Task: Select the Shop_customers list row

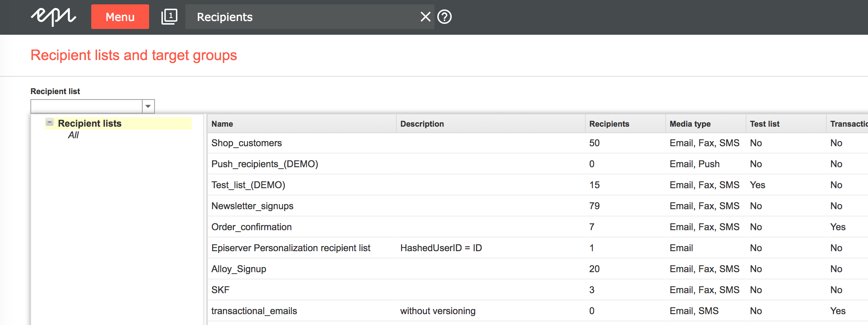Action: [247, 143]
